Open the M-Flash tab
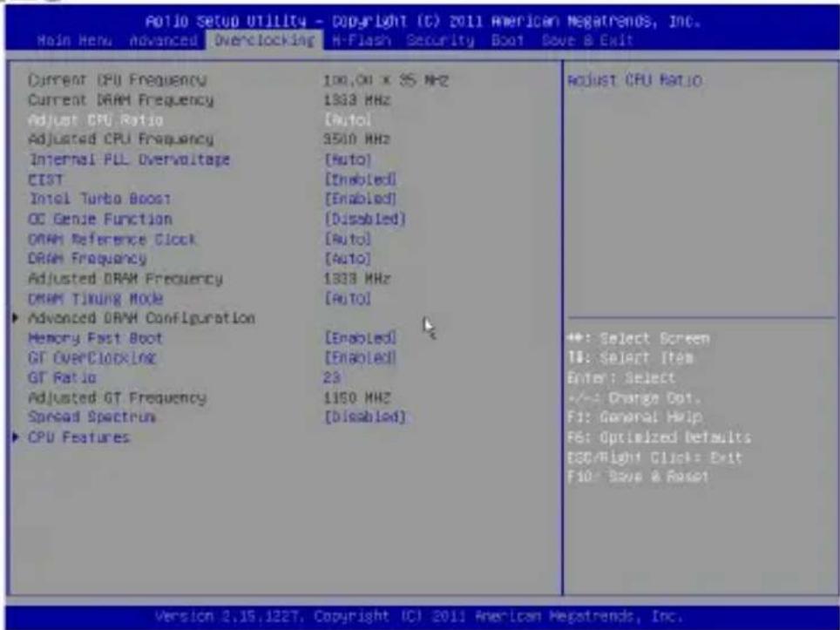 [x=361, y=41]
